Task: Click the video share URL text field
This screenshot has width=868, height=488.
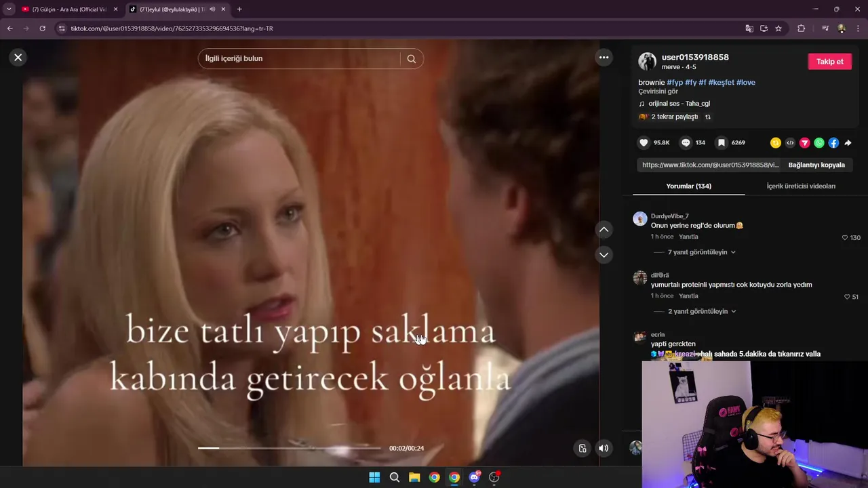Action: pyautogui.click(x=710, y=165)
